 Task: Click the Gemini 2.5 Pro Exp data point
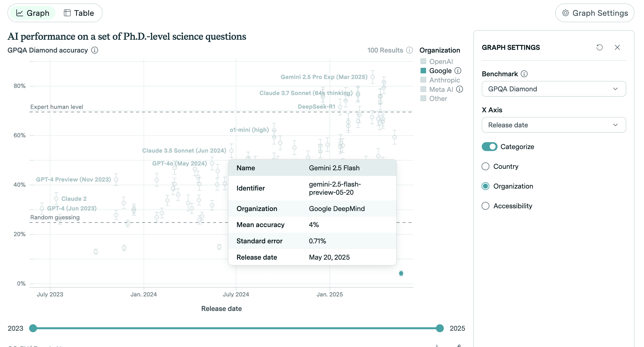[373, 77]
